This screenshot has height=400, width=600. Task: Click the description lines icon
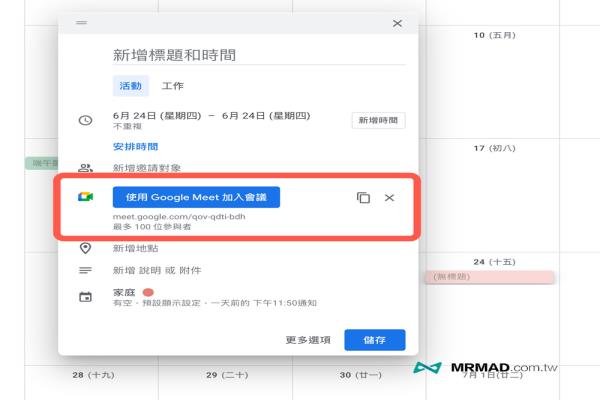point(85,270)
